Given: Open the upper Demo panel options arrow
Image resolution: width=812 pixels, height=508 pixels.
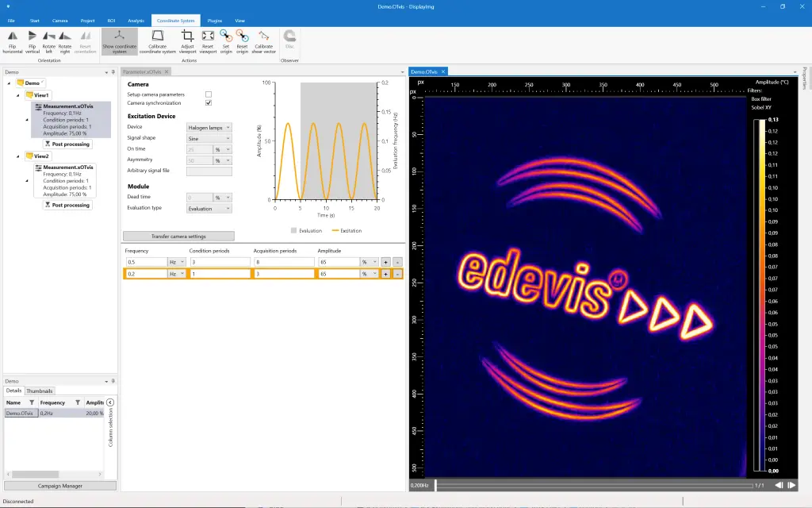Looking at the screenshot, I should click(x=106, y=72).
